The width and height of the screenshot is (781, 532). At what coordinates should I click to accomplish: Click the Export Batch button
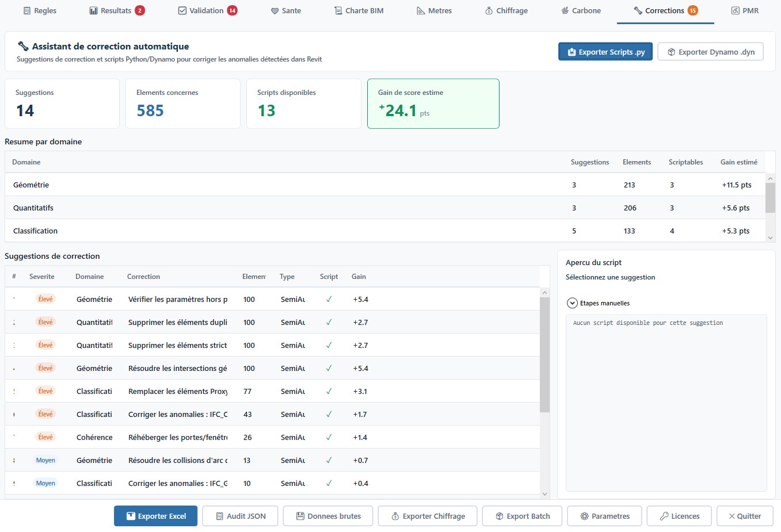point(522,516)
